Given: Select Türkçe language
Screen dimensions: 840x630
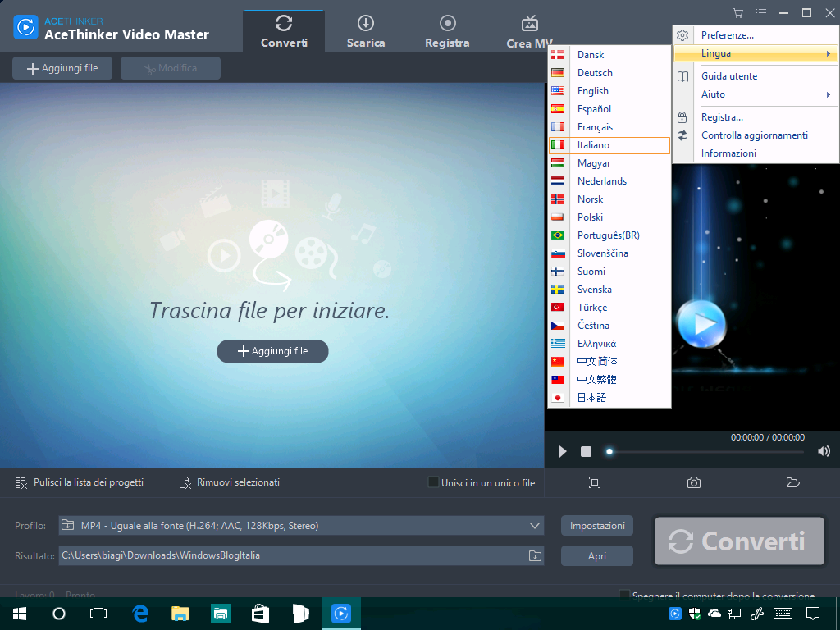Looking at the screenshot, I should 609,308.
